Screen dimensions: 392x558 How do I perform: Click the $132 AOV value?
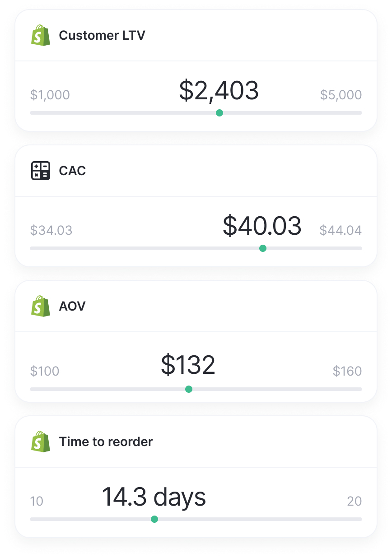(x=188, y=365)
